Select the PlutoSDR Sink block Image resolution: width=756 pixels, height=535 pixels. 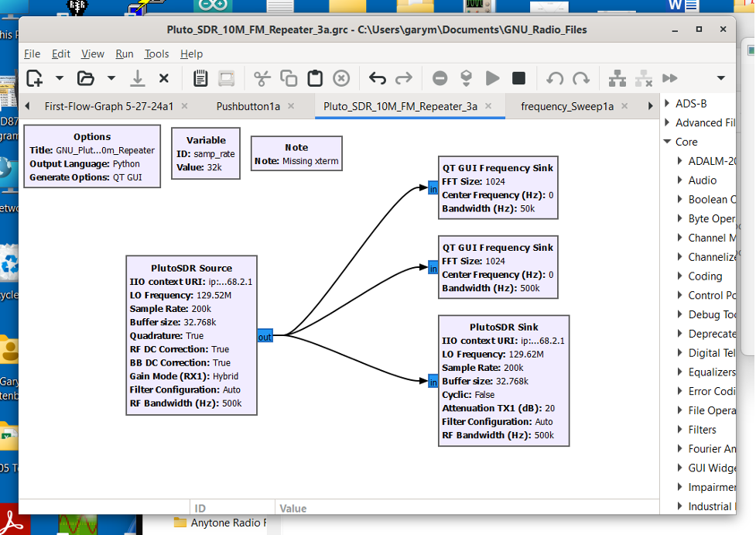(504, 381)
